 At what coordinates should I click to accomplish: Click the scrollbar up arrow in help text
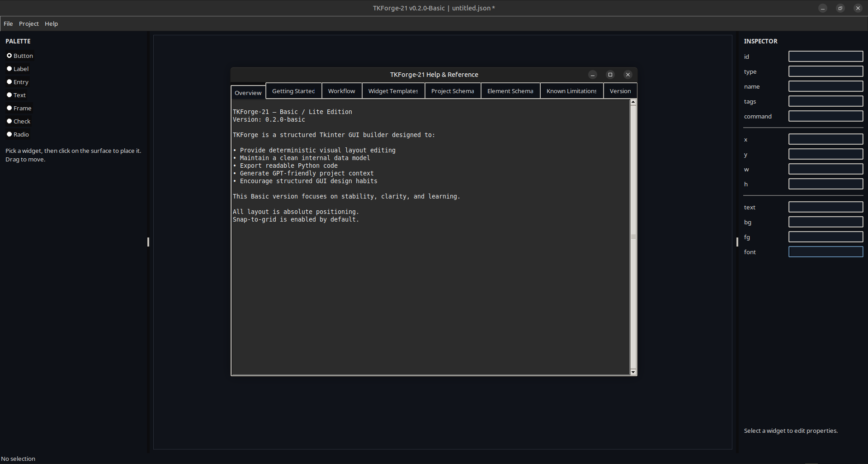click(x=633, y=102)
